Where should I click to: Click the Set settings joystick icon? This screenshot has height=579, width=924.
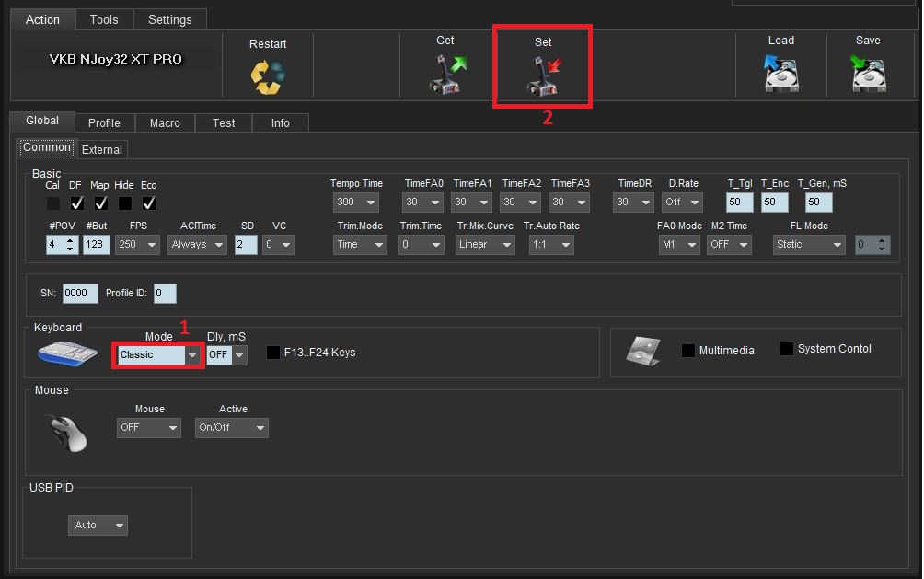(543, 75)
